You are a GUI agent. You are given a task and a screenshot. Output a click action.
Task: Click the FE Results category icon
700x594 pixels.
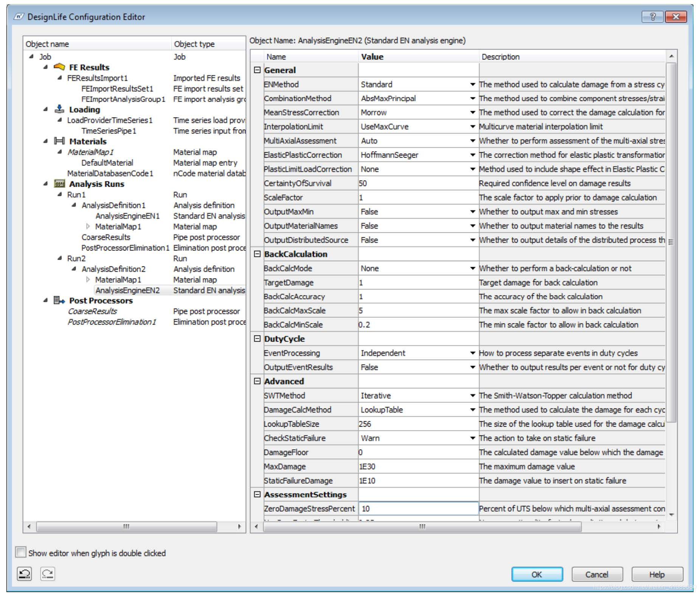(59, 67)
